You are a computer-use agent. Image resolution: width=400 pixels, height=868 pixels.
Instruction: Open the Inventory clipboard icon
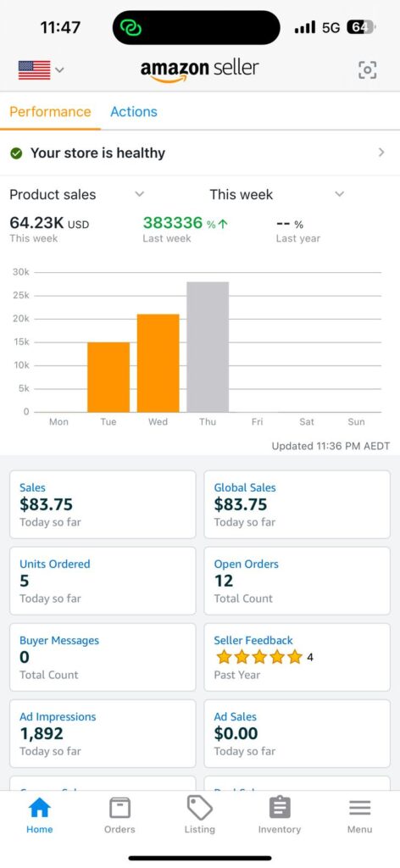point(280,808)
